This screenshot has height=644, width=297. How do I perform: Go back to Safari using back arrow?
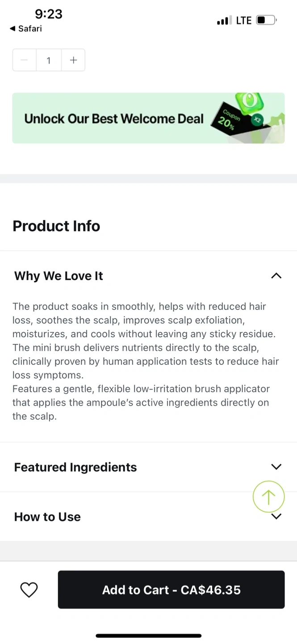click(25, 29)
